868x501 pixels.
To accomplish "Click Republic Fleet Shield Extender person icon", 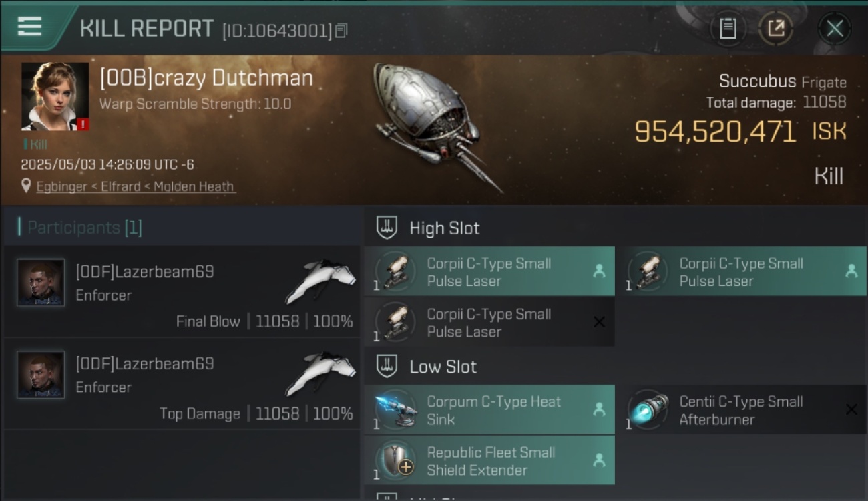I will click(x=599, y=460).
